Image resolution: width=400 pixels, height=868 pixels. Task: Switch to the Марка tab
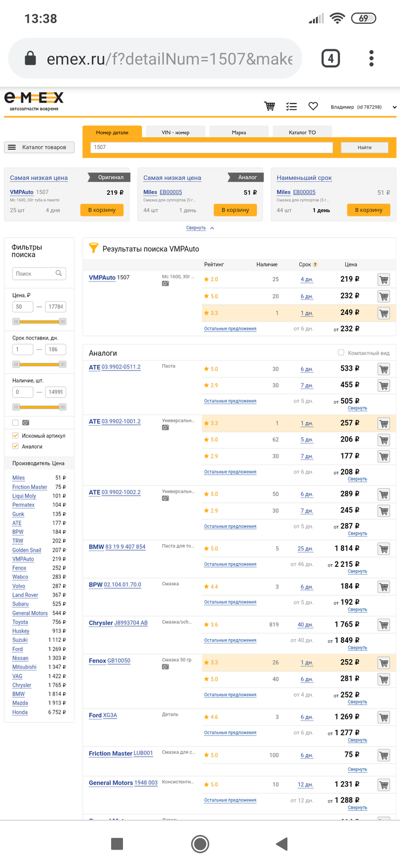(239, 132)
